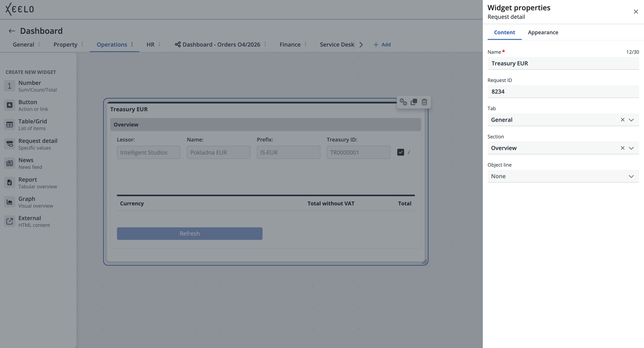The height and width of the screenshot is (348, 644).
Task: Click the Currency column header
Action: (132, 204)
